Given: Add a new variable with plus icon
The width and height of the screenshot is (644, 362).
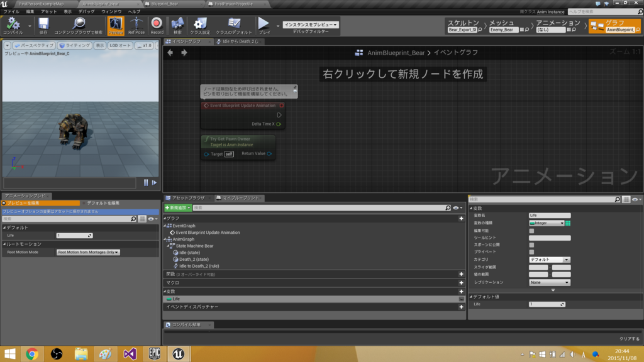Looking at the screenshot, I should [461, 292].
